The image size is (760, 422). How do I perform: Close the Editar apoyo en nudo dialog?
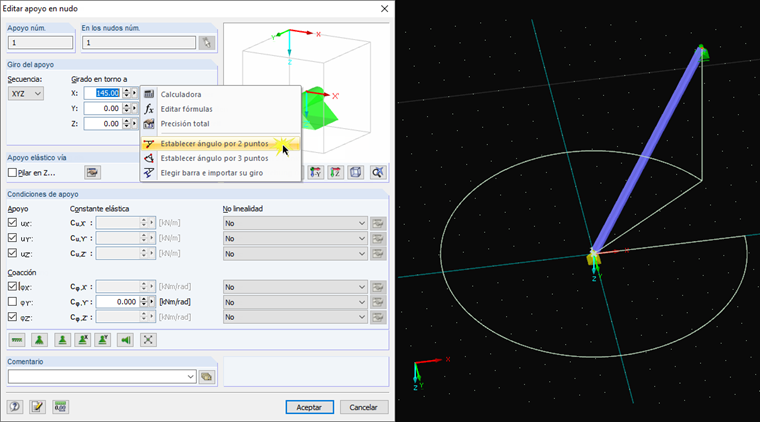[x=384, y=9]
